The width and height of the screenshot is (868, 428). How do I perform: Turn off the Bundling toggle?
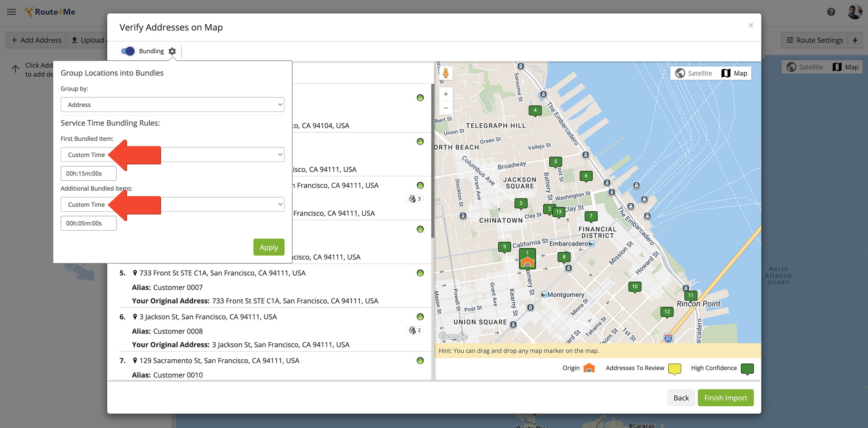(x=128, y=51)
